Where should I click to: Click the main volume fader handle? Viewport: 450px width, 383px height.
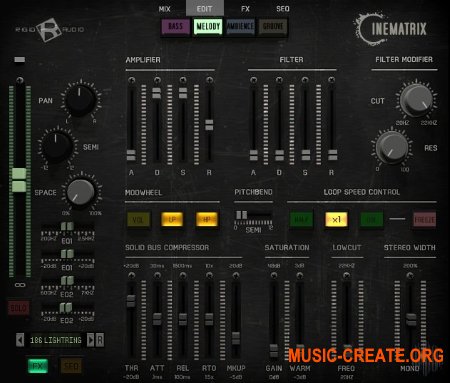19,180
